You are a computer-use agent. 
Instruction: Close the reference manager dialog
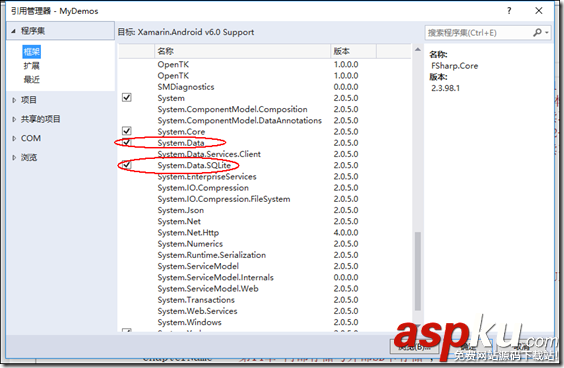coord(538,11)
